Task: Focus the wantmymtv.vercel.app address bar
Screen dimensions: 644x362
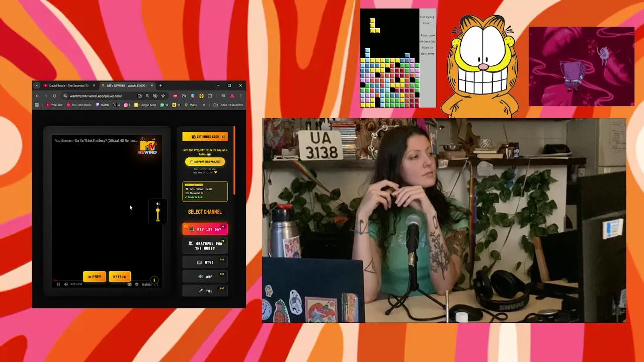Action: point(96,96)
